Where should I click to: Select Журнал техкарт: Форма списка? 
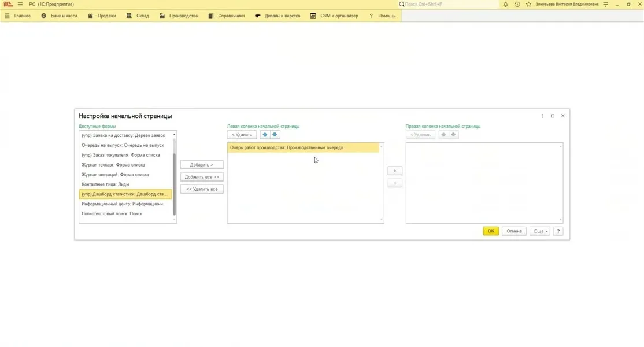pyautogui.click(x=125, y=165)
